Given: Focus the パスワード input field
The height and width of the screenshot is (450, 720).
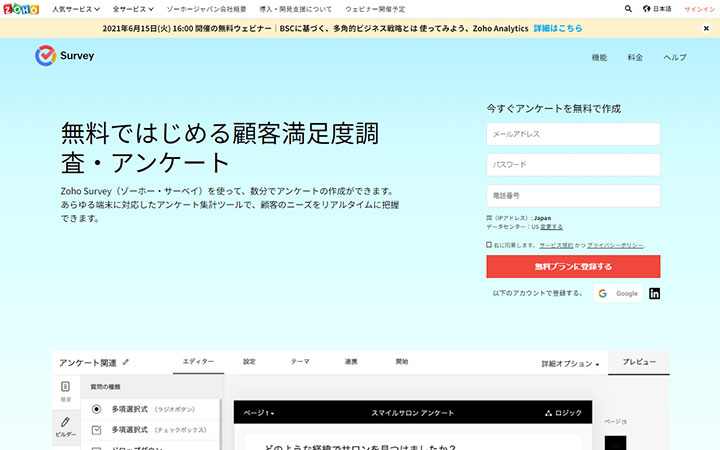Looking at the screenshot, I should point(573,165).
